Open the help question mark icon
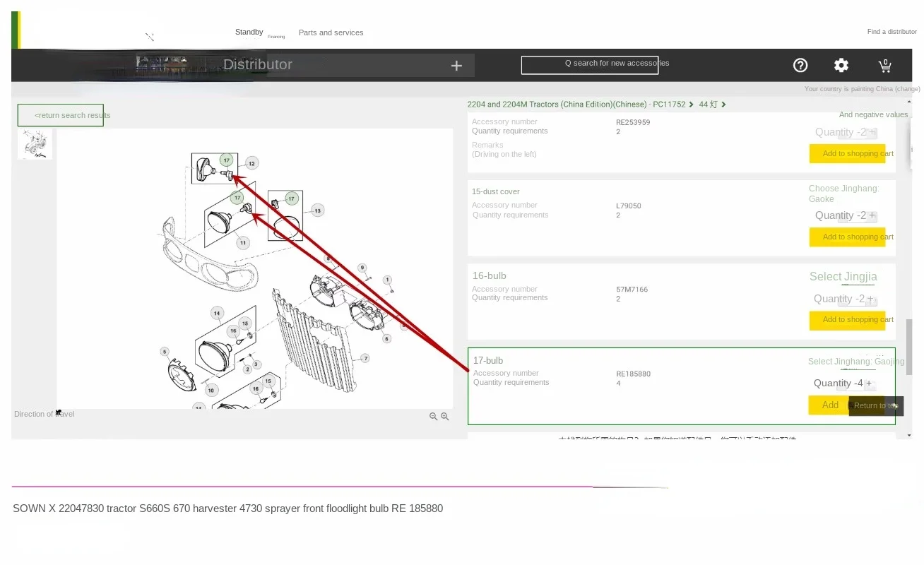The height and width of the screenshot is (565, 924). (800, 66)
